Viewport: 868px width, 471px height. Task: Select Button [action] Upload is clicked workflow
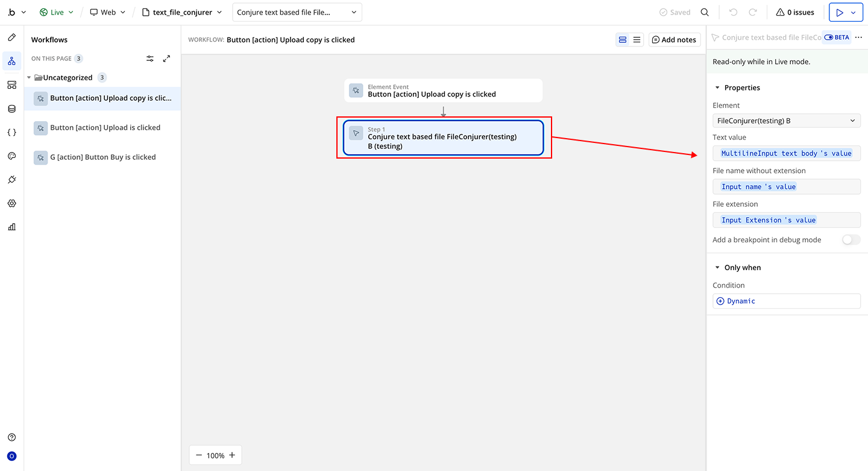(102, 128)
